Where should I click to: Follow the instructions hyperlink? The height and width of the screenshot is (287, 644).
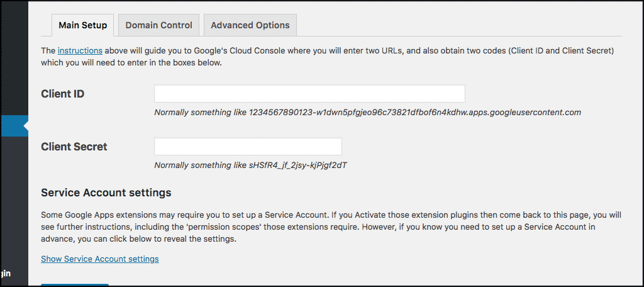80,51
